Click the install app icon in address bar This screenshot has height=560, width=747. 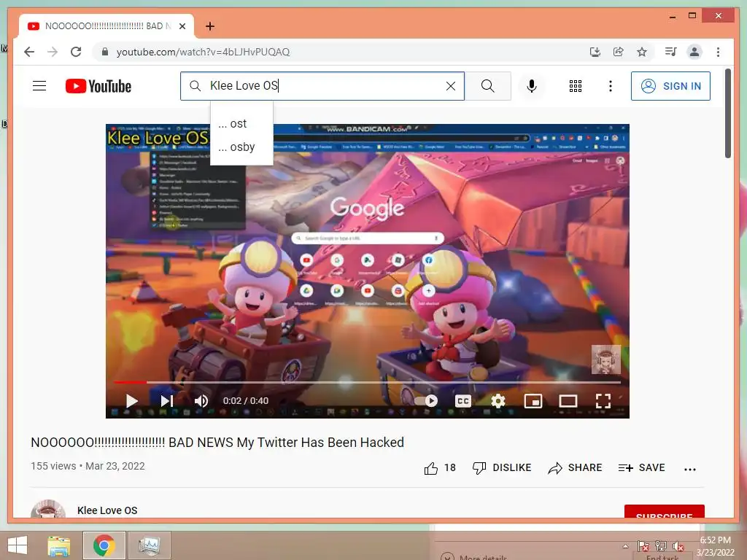pos(595,52)
